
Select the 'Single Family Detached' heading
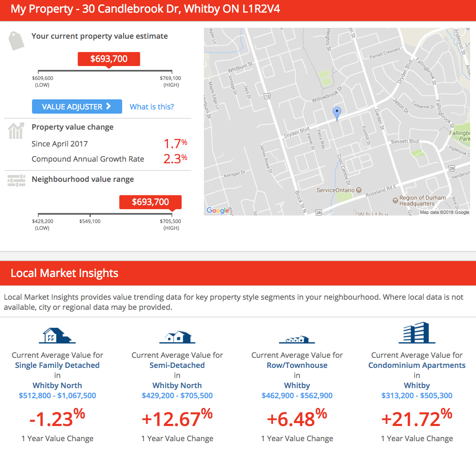57,365
